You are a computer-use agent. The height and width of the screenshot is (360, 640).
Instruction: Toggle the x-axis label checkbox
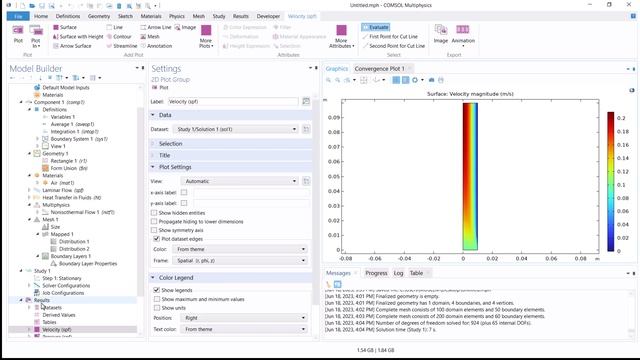pyautogui.click(x=184, y=192)
